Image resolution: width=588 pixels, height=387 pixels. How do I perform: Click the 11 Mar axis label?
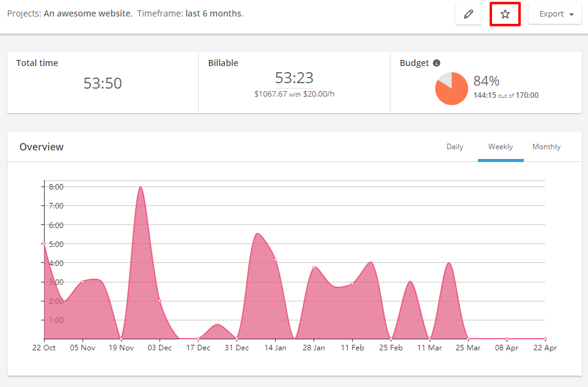(429, 348)
